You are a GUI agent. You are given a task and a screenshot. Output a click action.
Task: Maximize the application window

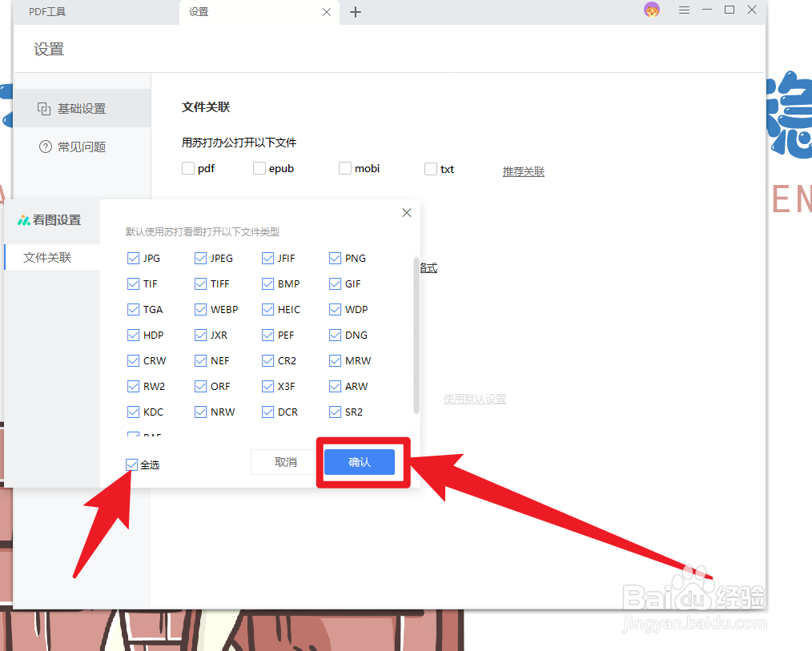tap(730, 10)
